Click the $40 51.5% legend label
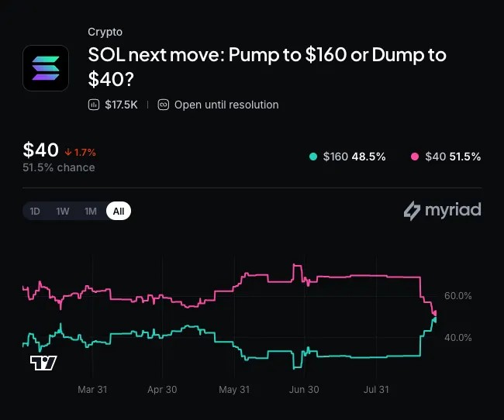 pos(453,157)
